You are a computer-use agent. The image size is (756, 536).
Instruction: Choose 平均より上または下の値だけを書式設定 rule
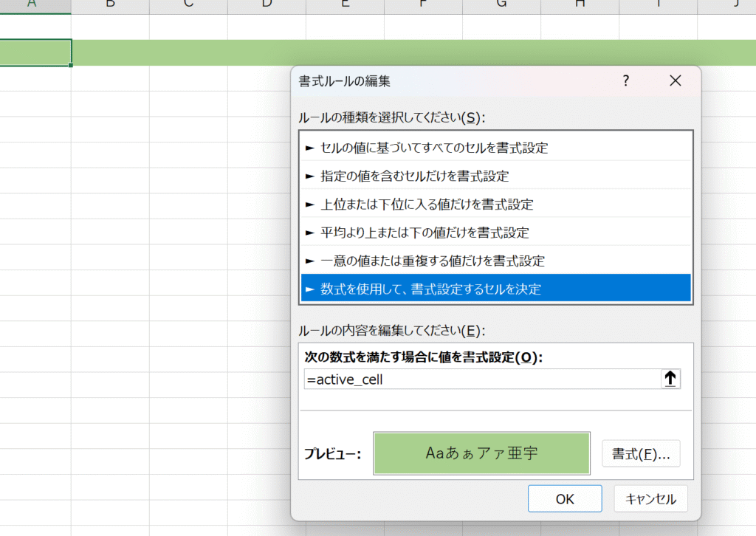click(425, 232)
